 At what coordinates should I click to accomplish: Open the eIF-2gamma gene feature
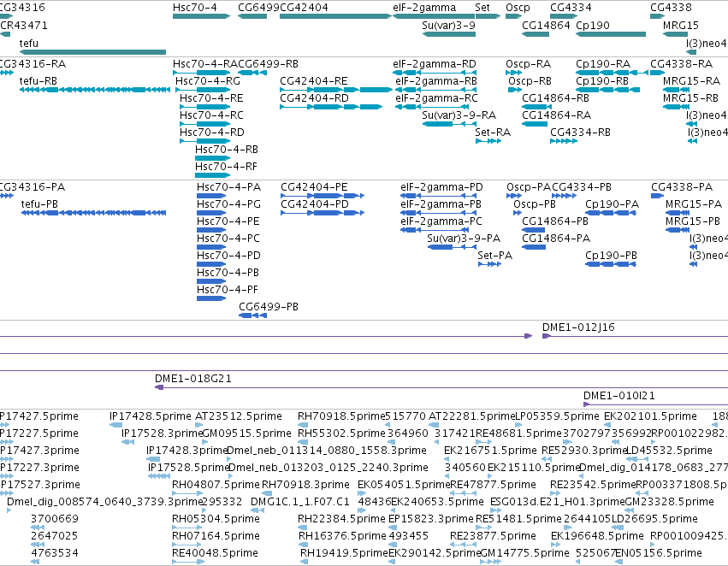(x=434, y=16)
